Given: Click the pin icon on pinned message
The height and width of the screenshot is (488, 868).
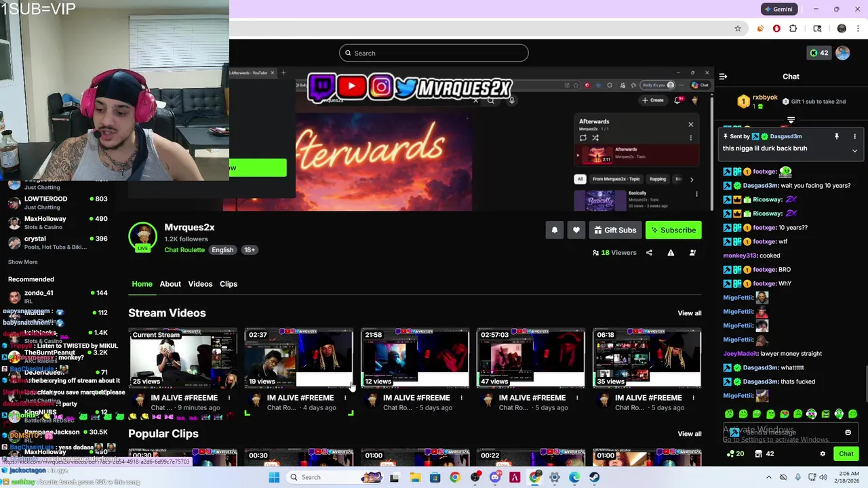Looking at the screenshot, I should (x=837, y=136).
